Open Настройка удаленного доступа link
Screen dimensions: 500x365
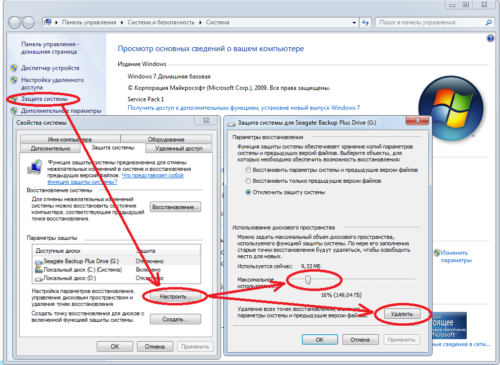53,83
